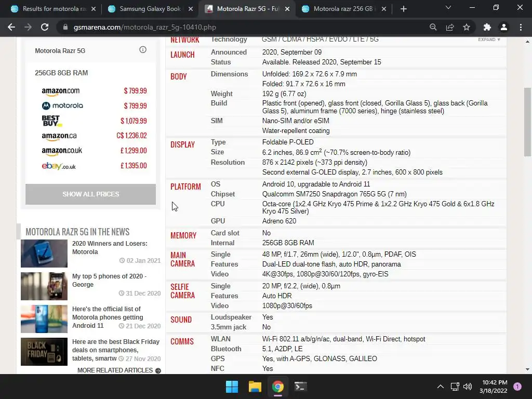Click the page vertical scrollbar thumb
This screenshot has width=532, height=399.
point(527,122)
